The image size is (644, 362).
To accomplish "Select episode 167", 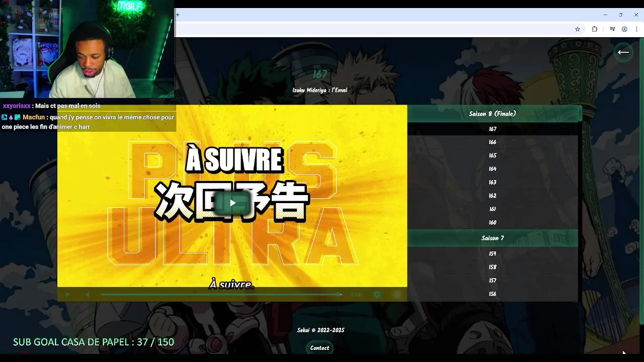I will tap(493, 129).
